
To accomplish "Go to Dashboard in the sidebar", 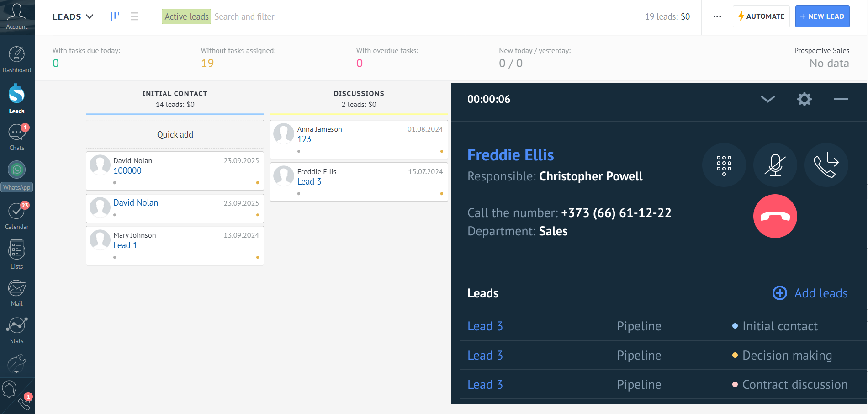I will (17, 59).
